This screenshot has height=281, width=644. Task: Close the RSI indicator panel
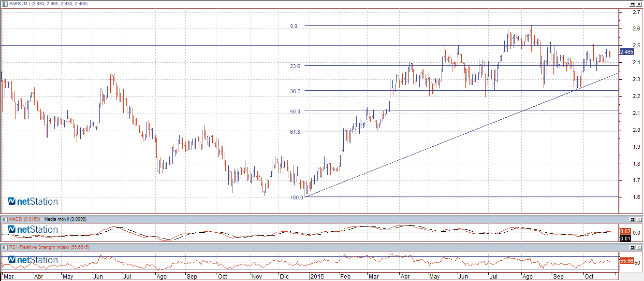click(639, 248)
